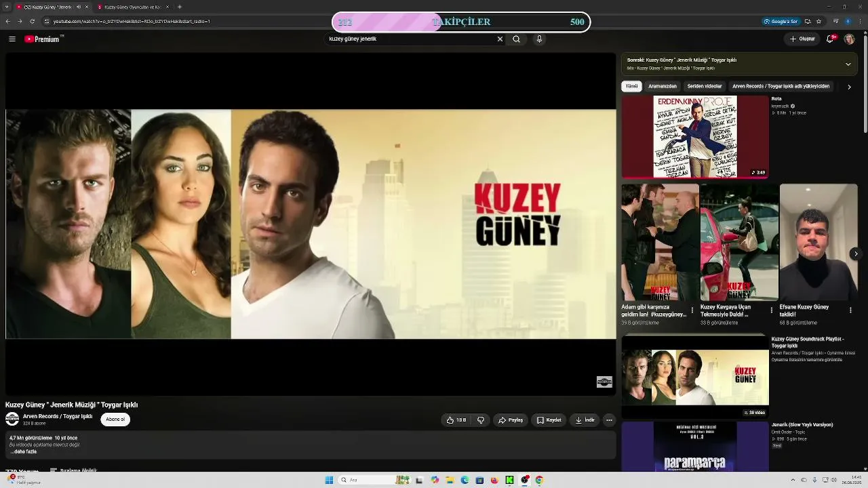The image size is (868, 488).
Task: Play the 'Efsane Kuzey Güney taklidi' short
Action: pos(818,242)
